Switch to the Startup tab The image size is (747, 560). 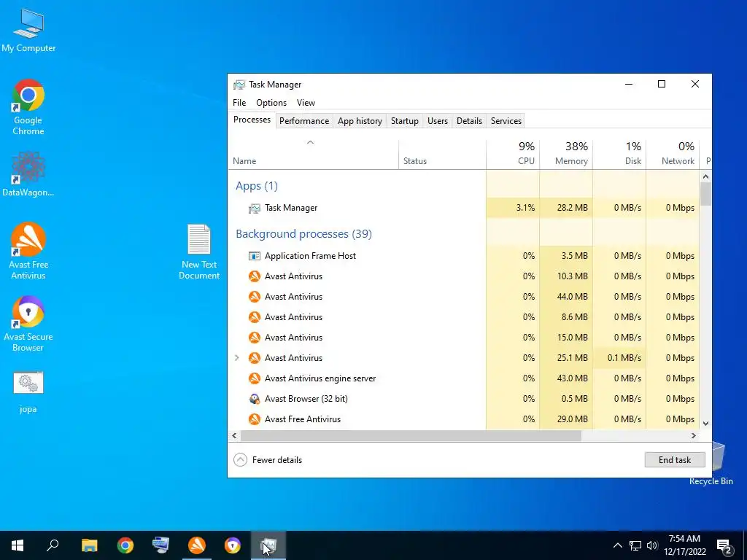pyautogui.click(x=404, y=121)
